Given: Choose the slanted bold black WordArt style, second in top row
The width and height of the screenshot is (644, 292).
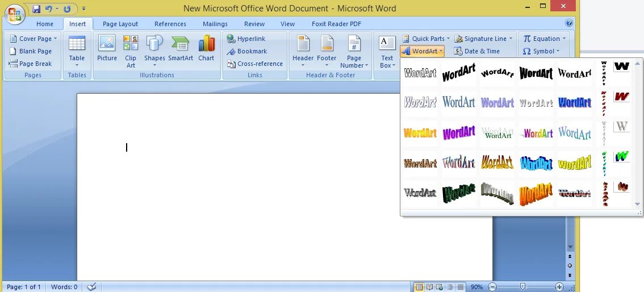Looking at the screenshot, I should (x=459, y=73).
